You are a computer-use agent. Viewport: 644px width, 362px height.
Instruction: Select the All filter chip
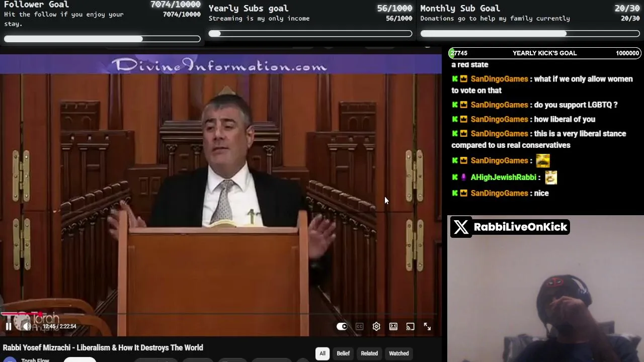pyautogui.click(x=323, y=353)
